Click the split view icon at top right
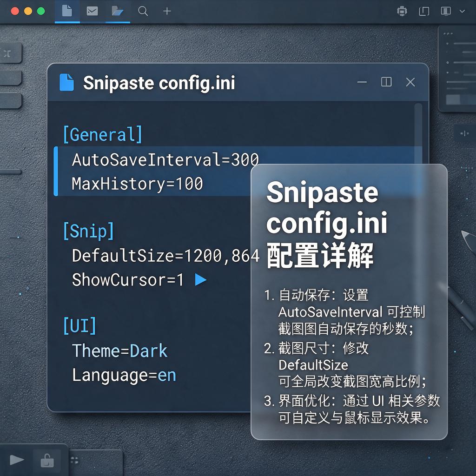The width and height of the screenshot is (476, 476). pyautogui.click(x=446, y=11)
